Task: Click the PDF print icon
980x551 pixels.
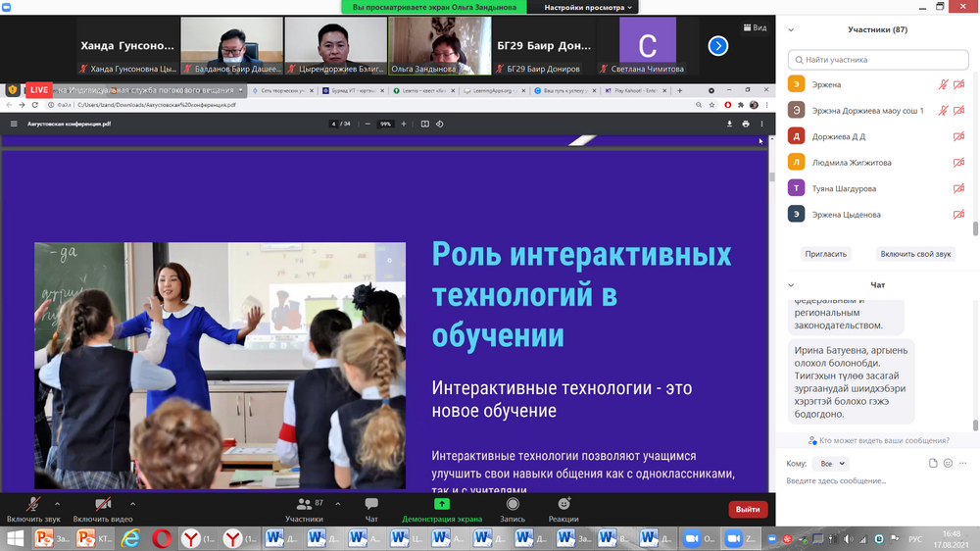Action: click(746, 124)
